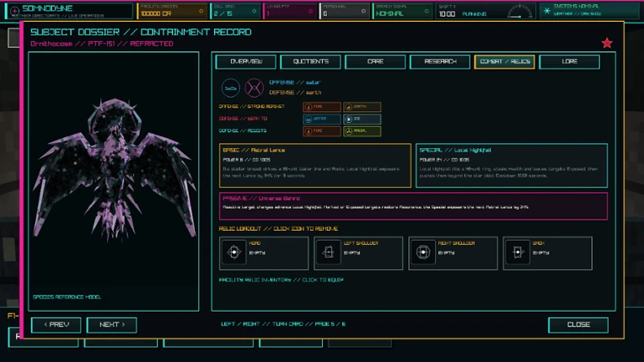Select the Fire chip in the Resists row
The image size is (644, 362).
[x=322, y=131]
